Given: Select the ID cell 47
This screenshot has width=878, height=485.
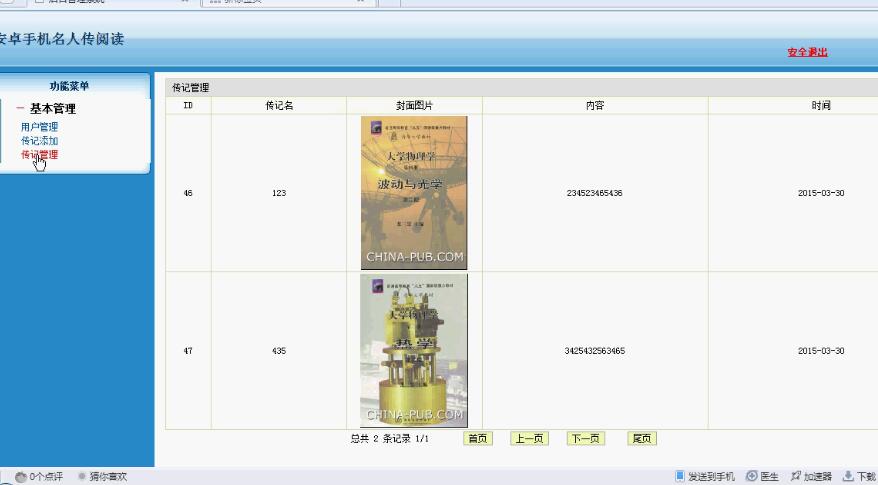Looking at the screenshot, I should tap(188, 351).
